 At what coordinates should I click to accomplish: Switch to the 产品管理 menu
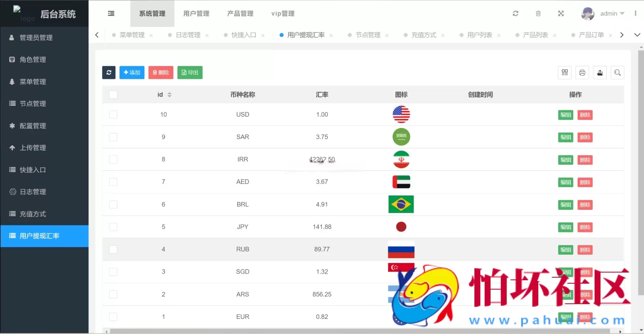(x=240, y=13)
